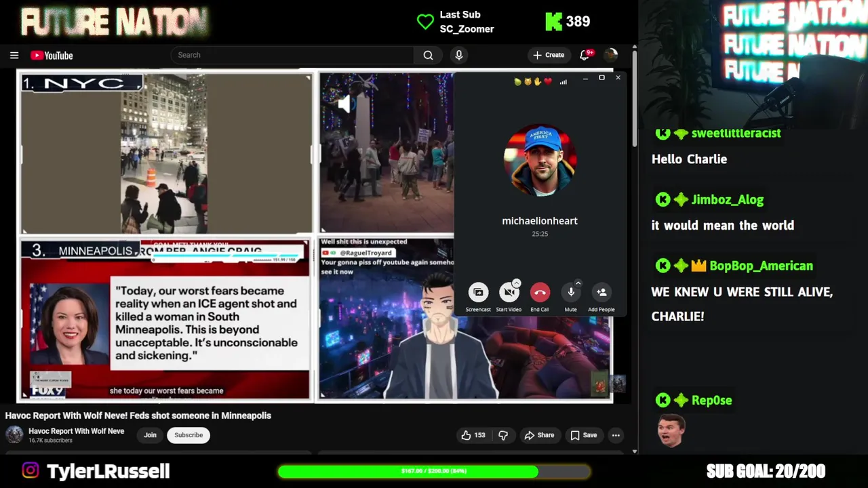Subscribe to Havoc Report With Wolf Neve
This screenshot has width=868, height=488.
tap(189, 435)
